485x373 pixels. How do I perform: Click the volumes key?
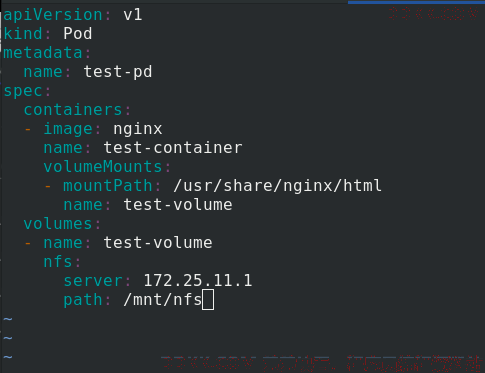58,223
